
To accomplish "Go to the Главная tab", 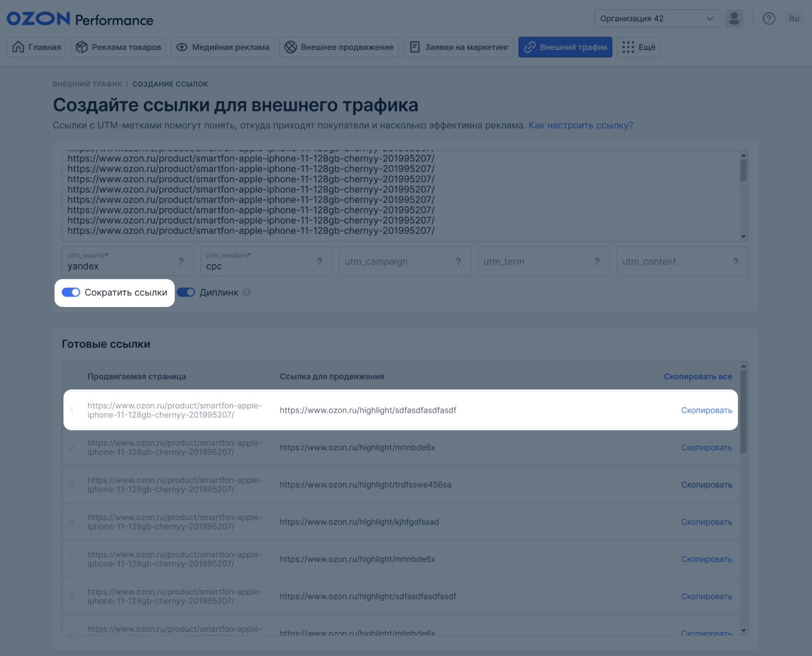I will coord(36,47).
